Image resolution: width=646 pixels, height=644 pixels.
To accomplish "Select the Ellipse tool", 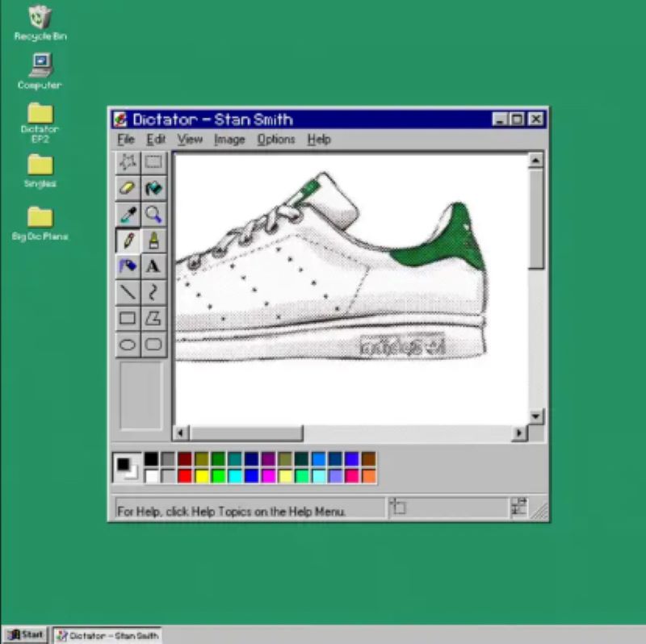I will coord(128,343).
